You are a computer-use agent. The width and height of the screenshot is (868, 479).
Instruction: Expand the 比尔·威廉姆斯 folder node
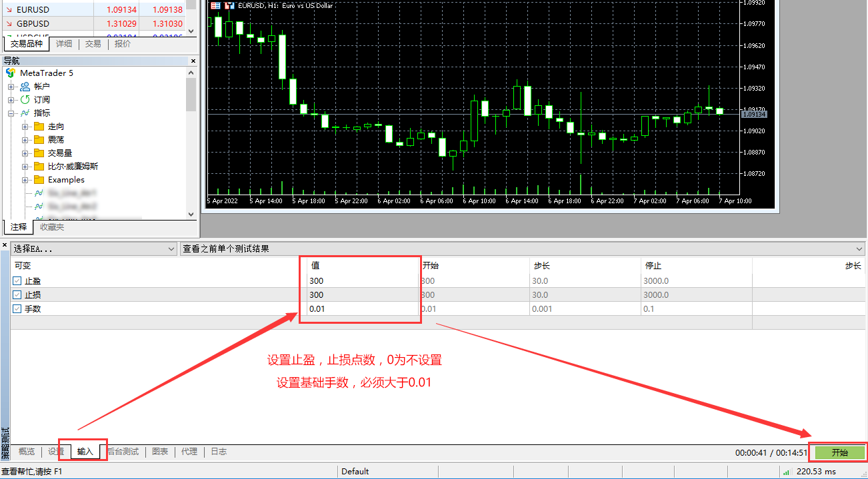tap(25, 166)
